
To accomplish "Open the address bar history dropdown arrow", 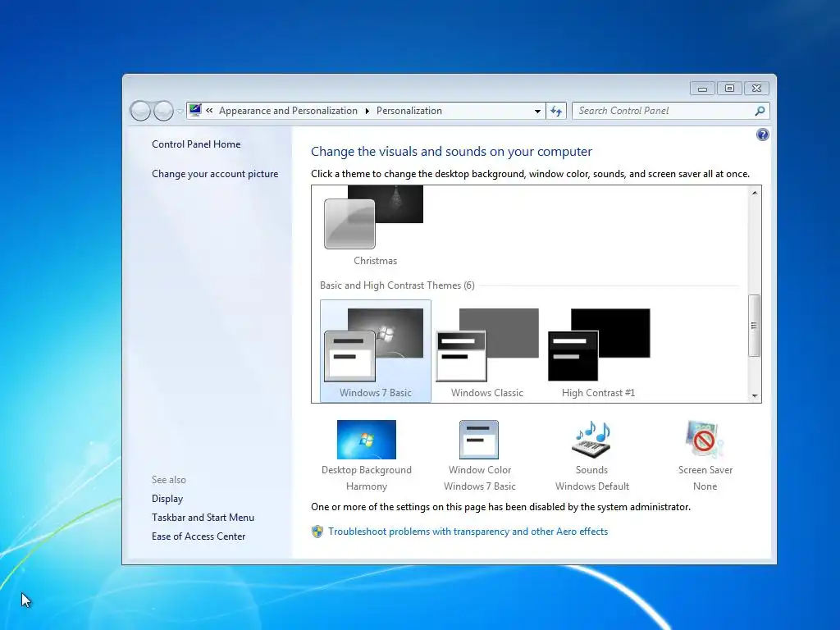I will point(537,111).
